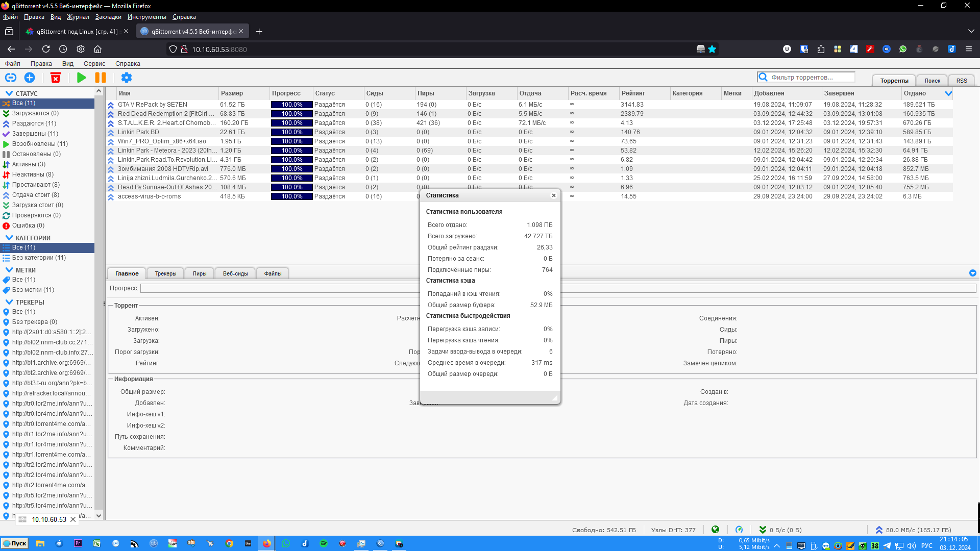The height and width of the screenshot is (551, 980).
Task: Click the add torrent link icon
Action: (11, 78)
